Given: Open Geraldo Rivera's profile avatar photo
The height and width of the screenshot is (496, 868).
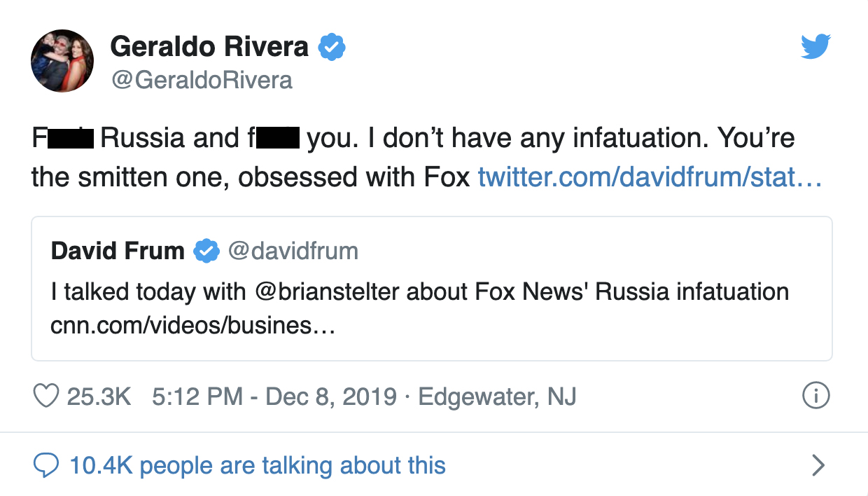Looking at the screenshot, I should [62, 61].
